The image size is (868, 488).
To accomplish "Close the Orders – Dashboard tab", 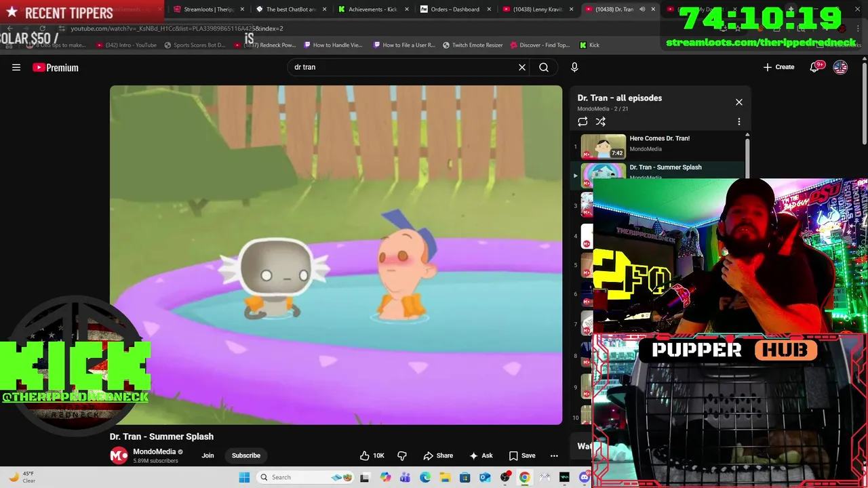I will click(x=489, y=9).
